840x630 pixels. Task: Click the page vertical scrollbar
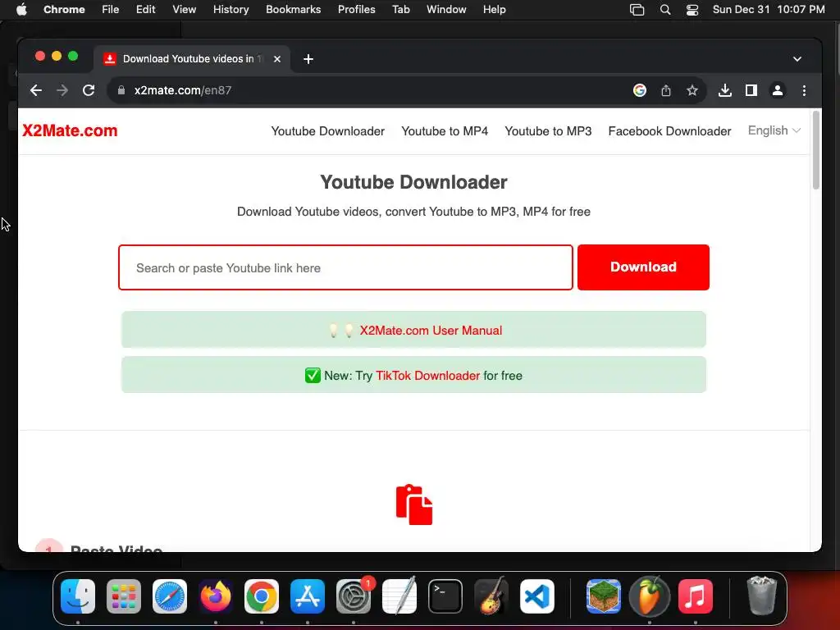click(x=816, y=150)
